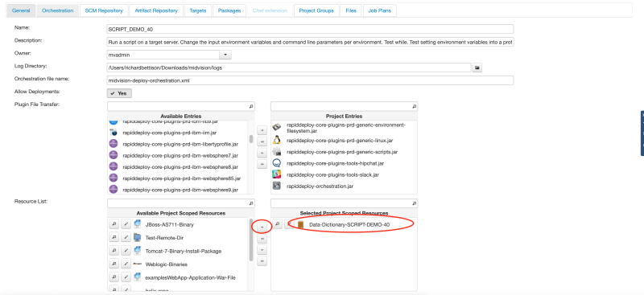Open the Owner dropdown arrow

[x=226, y=55]
